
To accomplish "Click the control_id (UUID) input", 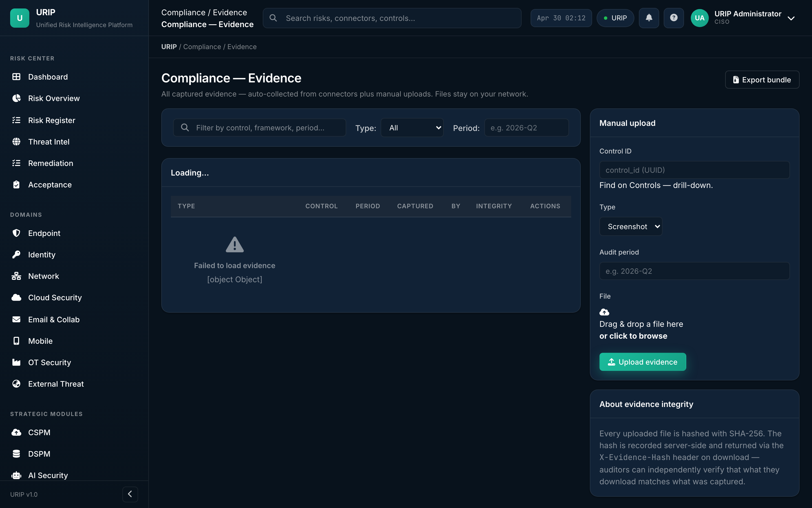I will coord(694,170).
